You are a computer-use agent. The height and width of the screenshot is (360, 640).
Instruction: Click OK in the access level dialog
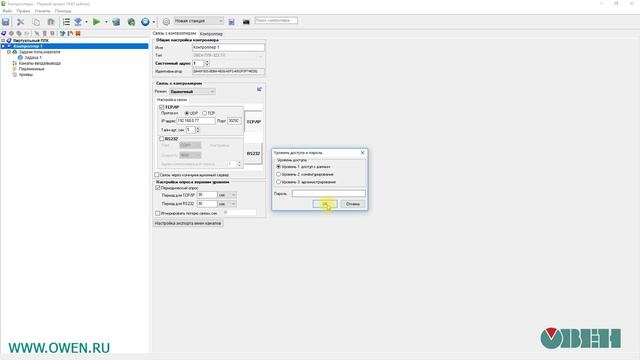[325, 204]
